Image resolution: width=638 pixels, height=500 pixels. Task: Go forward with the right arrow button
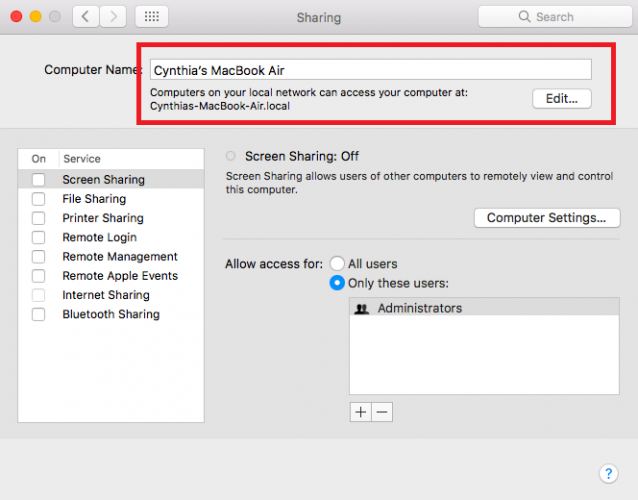click(113, 16)
